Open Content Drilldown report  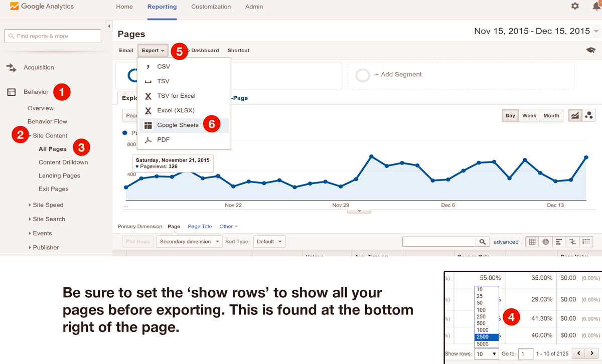point(63,162)
